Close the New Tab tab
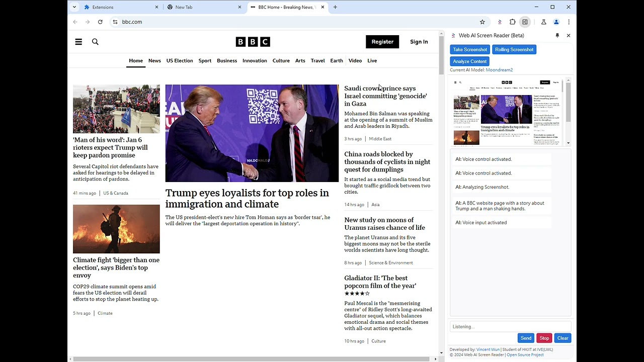 tap(239, 7)
